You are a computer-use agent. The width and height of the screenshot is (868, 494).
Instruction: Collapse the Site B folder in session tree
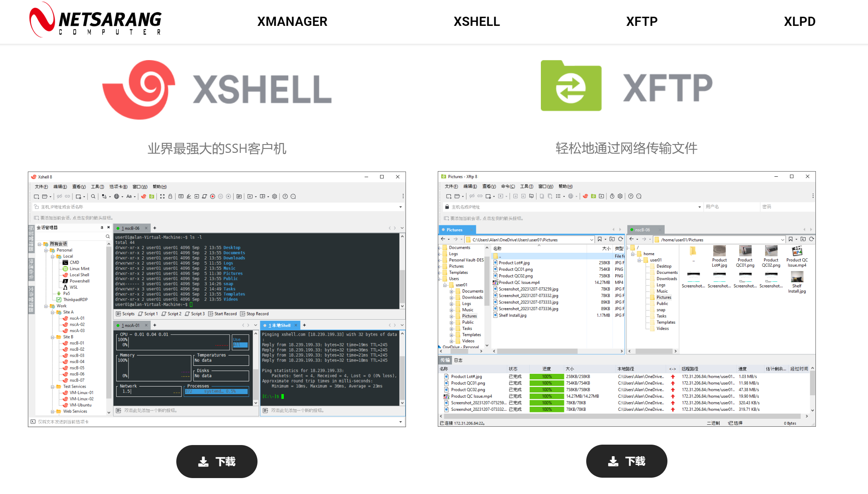tap(53, 337)
